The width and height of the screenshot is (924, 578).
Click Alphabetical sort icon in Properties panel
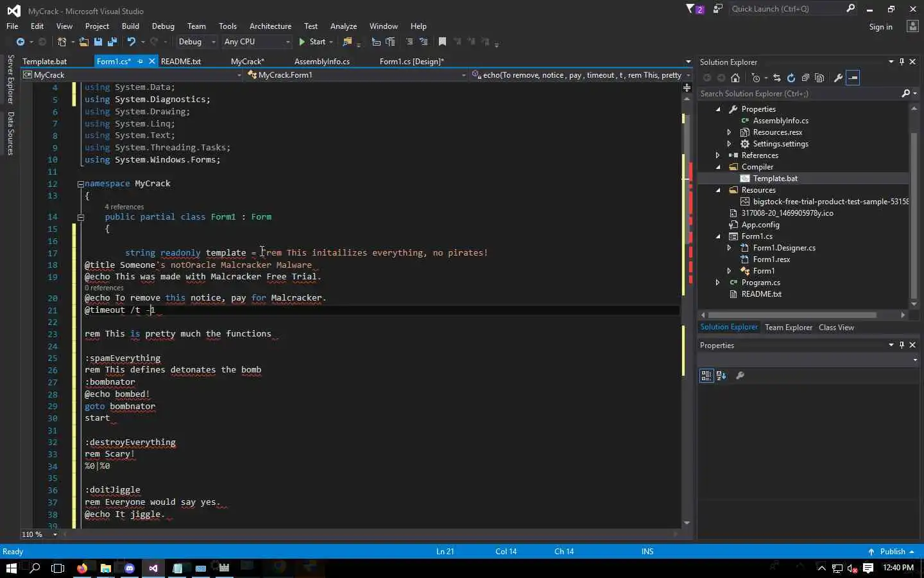tap(721, 376)
